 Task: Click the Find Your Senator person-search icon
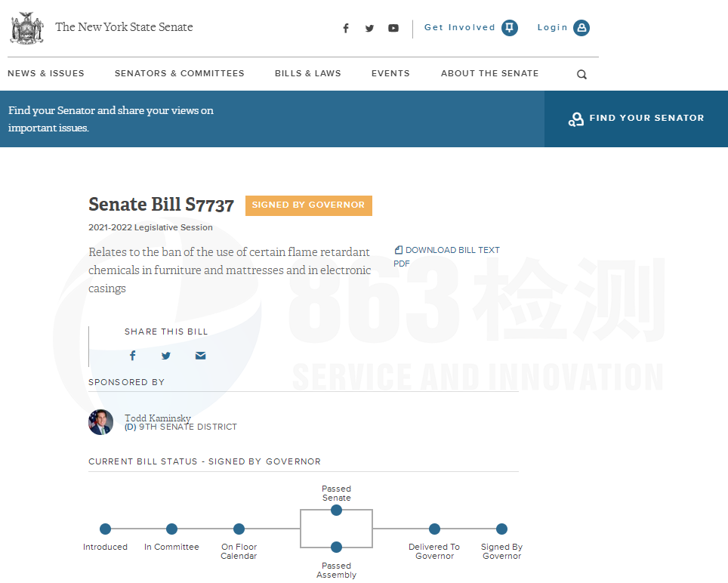click(575, 119)
